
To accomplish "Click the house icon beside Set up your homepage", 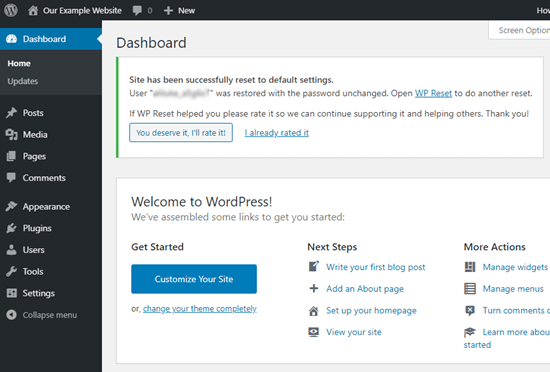I will click(x=314, y=311).
